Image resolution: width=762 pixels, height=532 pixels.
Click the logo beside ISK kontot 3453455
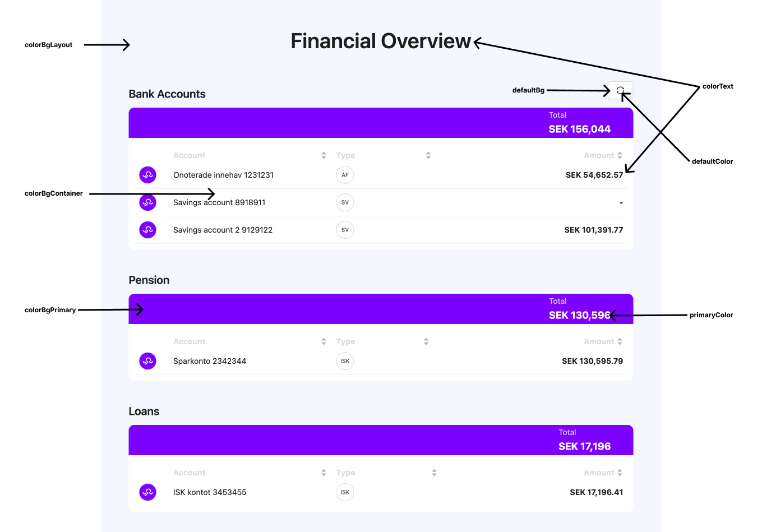click(147, 492)
